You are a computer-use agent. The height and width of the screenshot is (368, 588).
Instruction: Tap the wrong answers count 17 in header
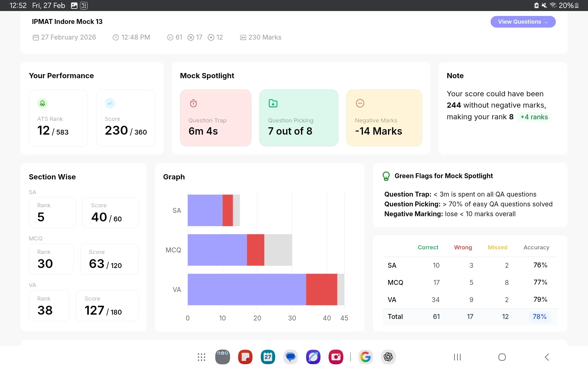pos(195,37)
